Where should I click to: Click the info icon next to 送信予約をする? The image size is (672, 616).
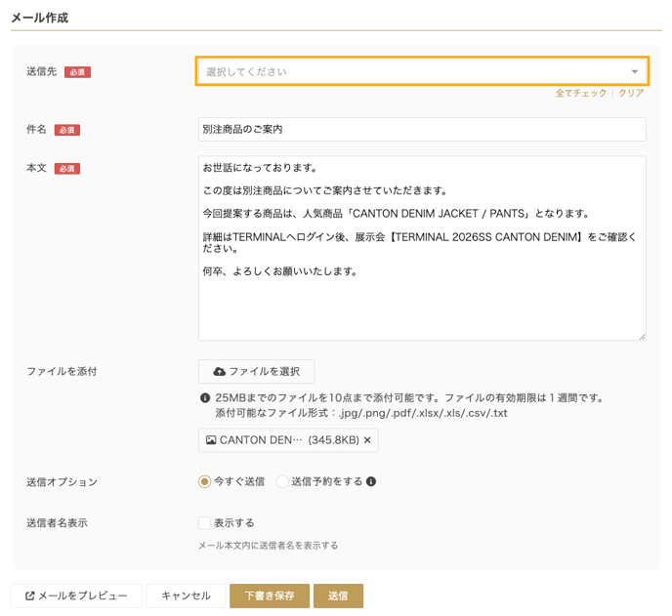click(371, 481)
